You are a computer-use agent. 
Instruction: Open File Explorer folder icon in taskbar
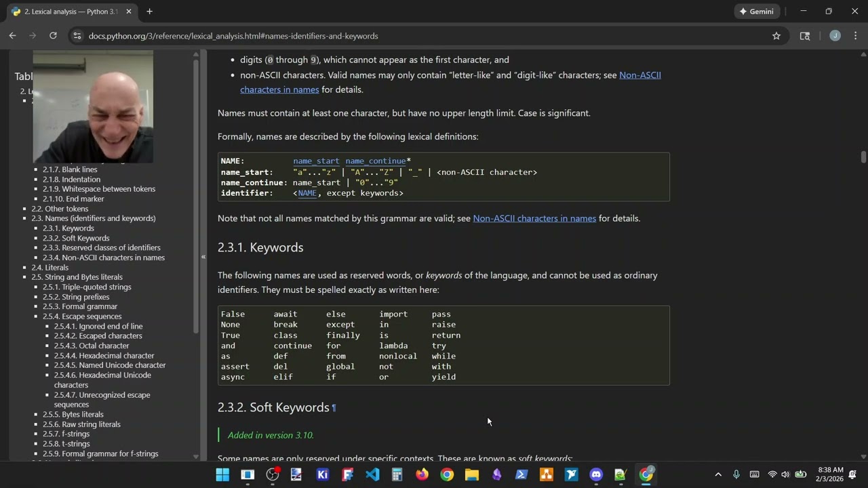point(472,474)
